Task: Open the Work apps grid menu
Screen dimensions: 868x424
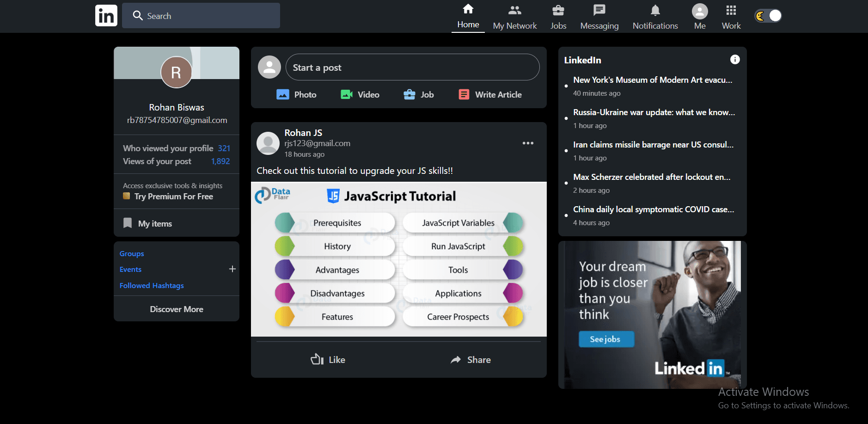Action: [x=731, y=17]
